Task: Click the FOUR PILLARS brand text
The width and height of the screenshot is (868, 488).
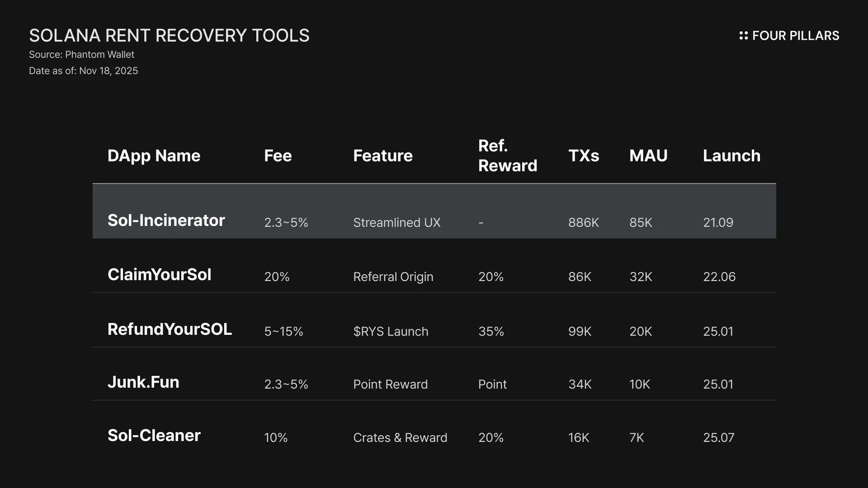Action: 795,36
